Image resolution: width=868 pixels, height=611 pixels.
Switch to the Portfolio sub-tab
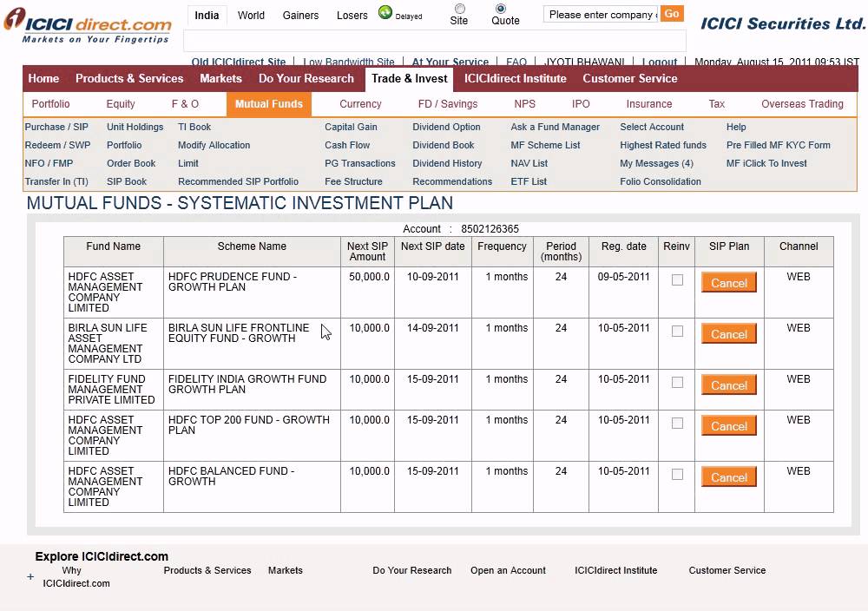point(51,104)
